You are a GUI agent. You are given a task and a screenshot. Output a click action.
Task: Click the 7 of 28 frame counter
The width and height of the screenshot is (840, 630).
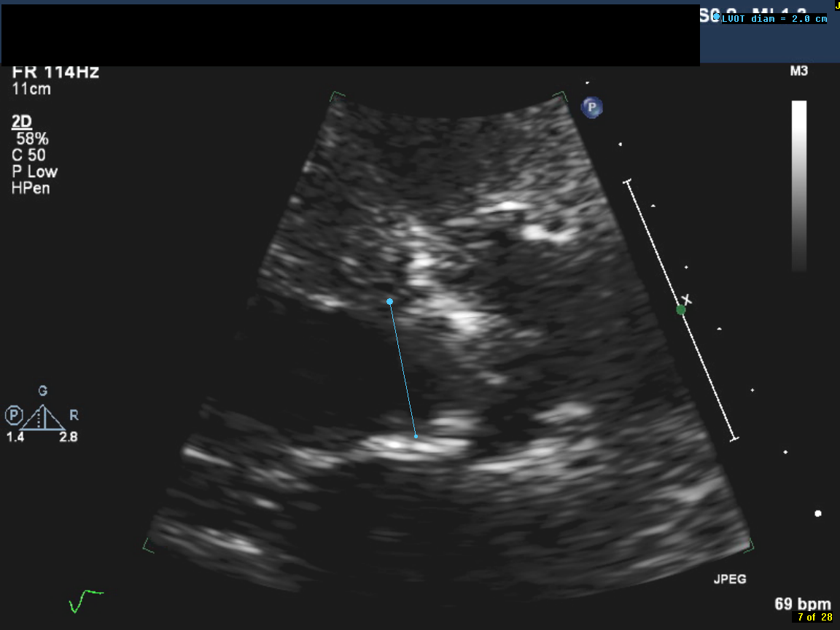[x=814, y=618]
